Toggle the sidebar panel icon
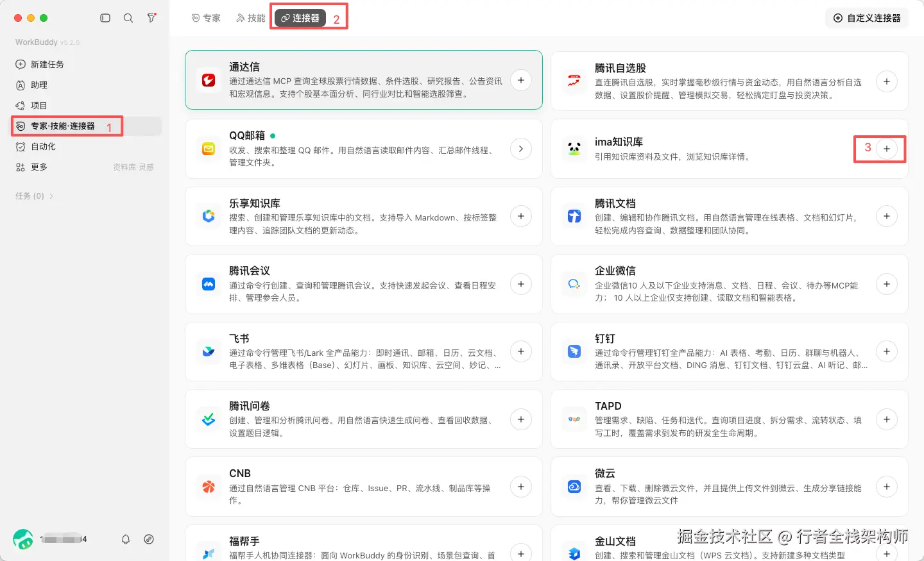The height and width of the screenshot is (561, 924). 105,18
